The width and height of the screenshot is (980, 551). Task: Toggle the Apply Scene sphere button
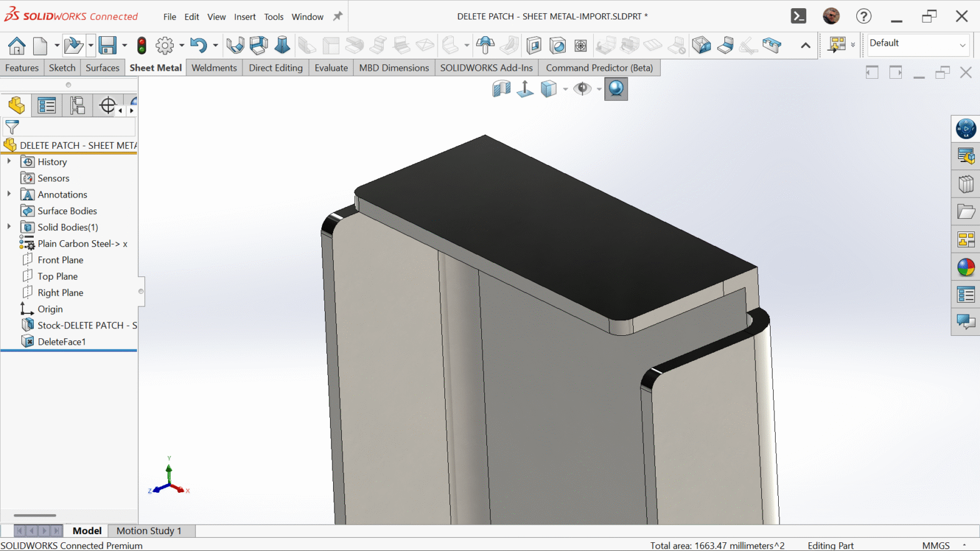click(616, 89)
